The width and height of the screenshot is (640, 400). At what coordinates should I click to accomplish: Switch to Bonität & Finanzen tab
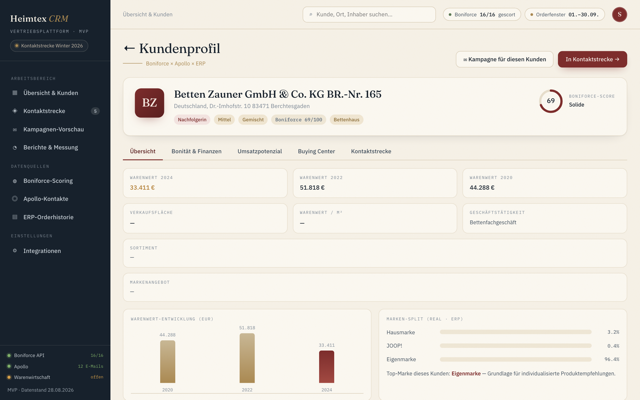[x=196, y=151]
